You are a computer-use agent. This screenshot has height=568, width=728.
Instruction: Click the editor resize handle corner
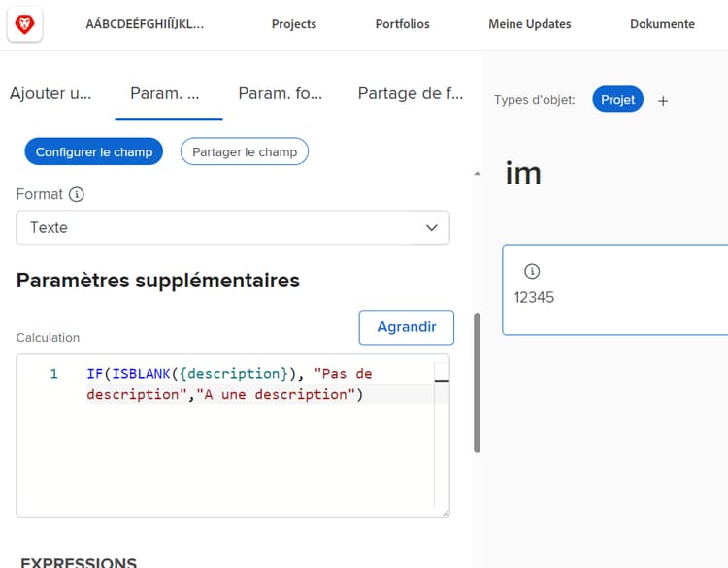click(446, 513)
